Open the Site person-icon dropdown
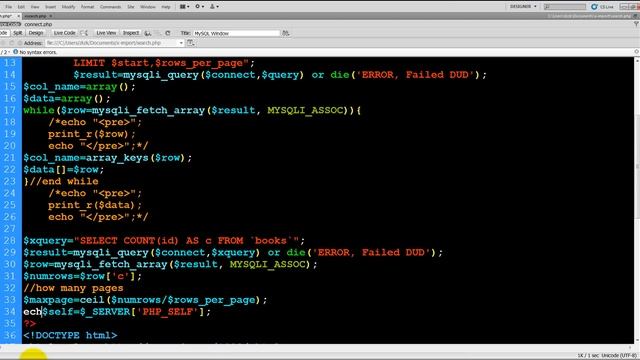Screen dimensions: 640x360 tap(214, 7)
